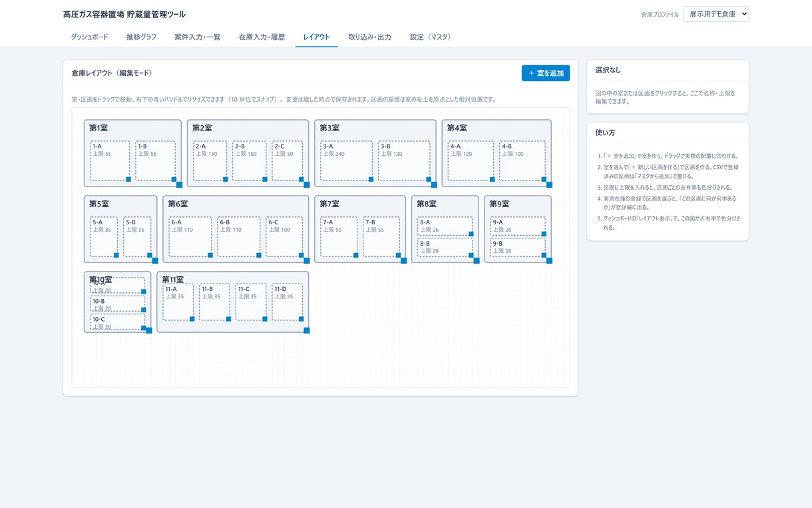Select section 3-A with 上限 240

click(x=346, y=160)
